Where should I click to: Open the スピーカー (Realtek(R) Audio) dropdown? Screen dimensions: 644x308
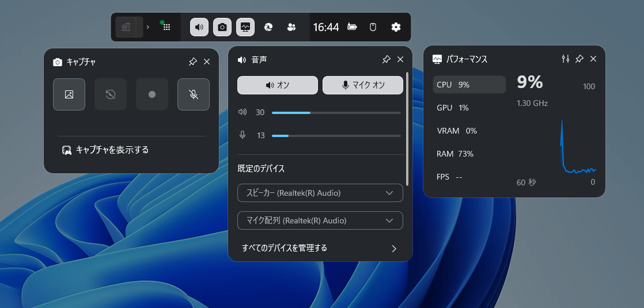click(x=320, y=193)
